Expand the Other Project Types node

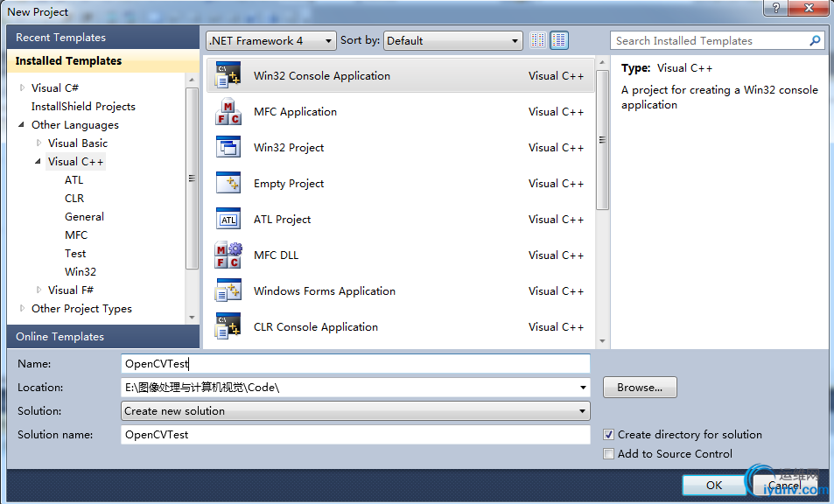pos(22,308)
